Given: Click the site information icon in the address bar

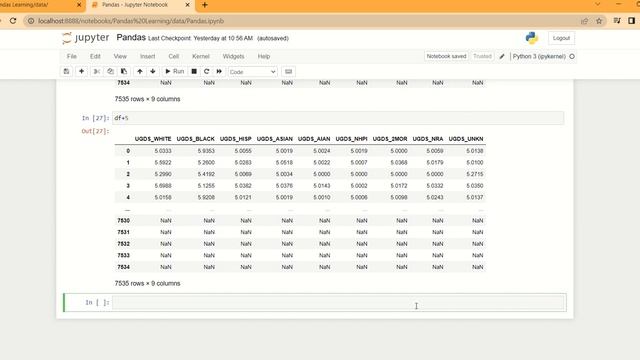Looking at the screenshot, I should point(31,21).
